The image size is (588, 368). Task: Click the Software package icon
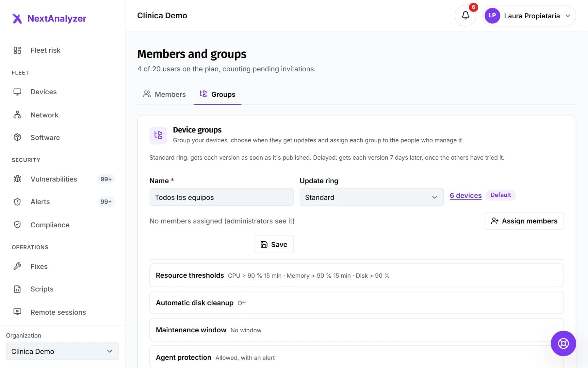[x=17, y=137]
